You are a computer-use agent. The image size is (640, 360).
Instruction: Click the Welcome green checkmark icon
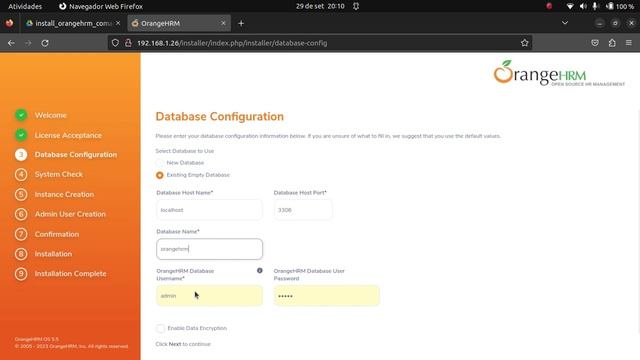pyautogui.click(x=21, y=115)
